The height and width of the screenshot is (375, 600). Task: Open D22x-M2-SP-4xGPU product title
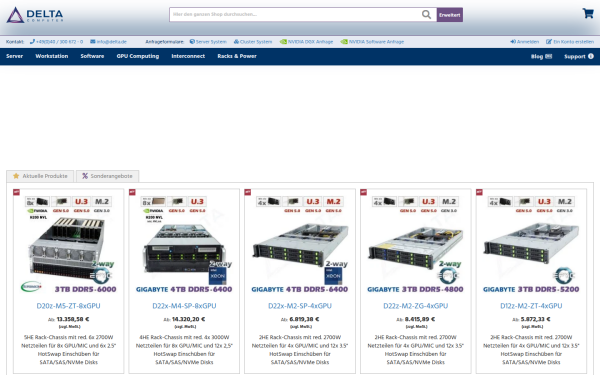tap(300, 306)
